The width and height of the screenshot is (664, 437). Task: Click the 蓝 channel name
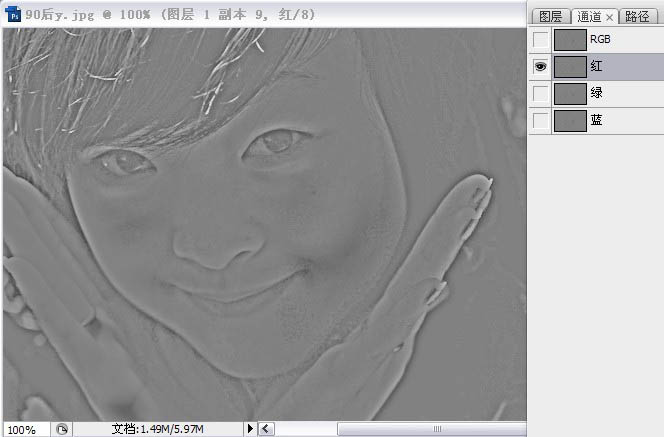pos(596,120)
